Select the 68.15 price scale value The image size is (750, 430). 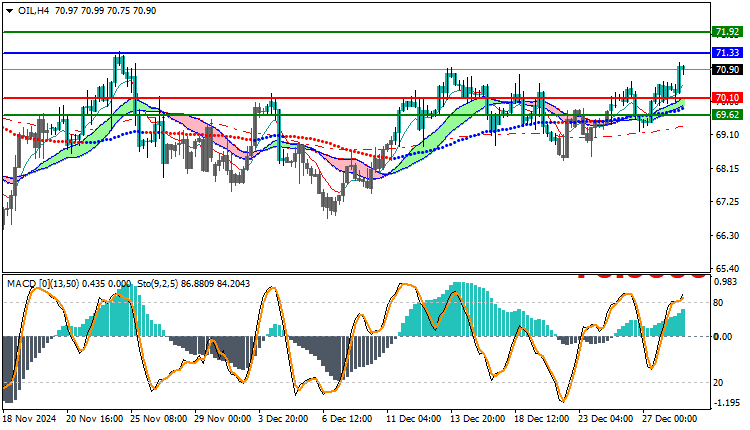(x=727, y=169)
